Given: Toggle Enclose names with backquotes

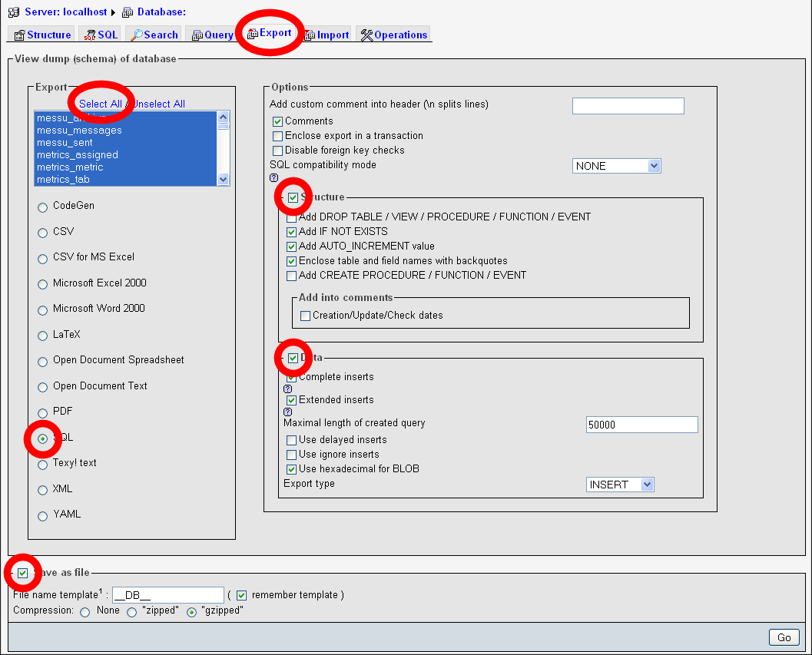Looking at the screenshot, I should point(292,262).
